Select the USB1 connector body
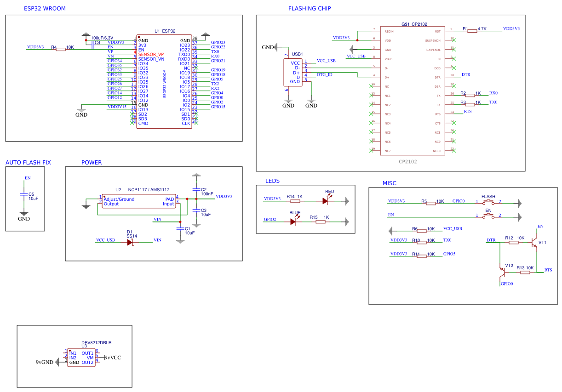The width and height of the screenshot is (562, 392). [x=293, y=72]
